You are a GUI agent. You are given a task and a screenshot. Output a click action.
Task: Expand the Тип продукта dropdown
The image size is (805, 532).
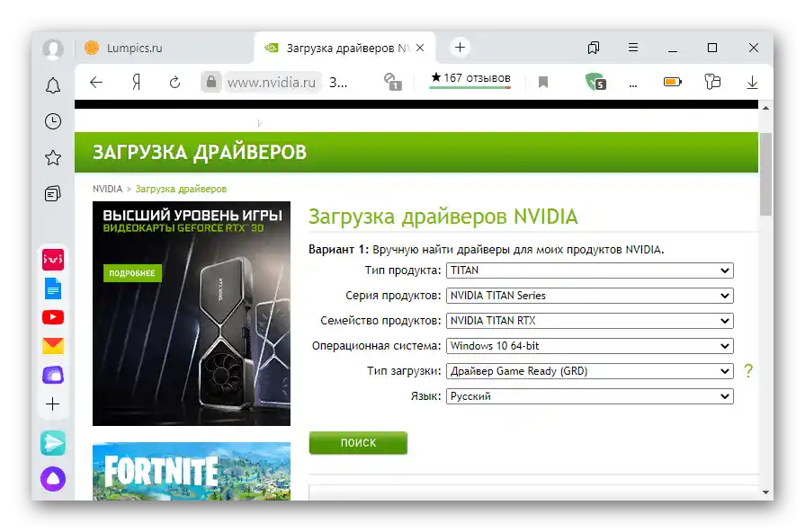[x=589, y=270]
